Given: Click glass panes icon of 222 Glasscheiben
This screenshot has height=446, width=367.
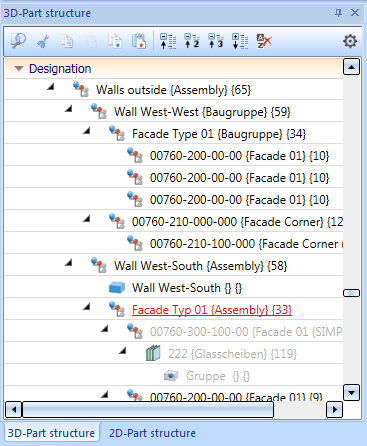Looking at the screenshot, I should coord(153,353).
